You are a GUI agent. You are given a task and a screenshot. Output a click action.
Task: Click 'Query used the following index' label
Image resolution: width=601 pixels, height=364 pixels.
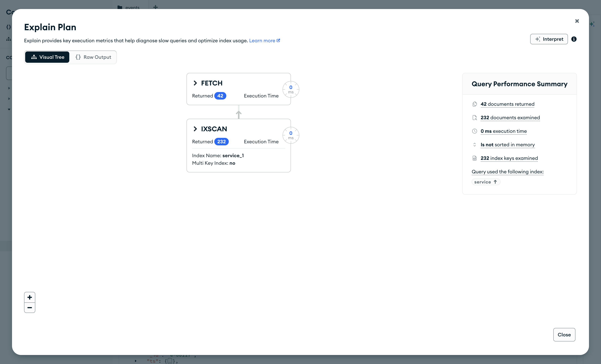pos(508,172)
